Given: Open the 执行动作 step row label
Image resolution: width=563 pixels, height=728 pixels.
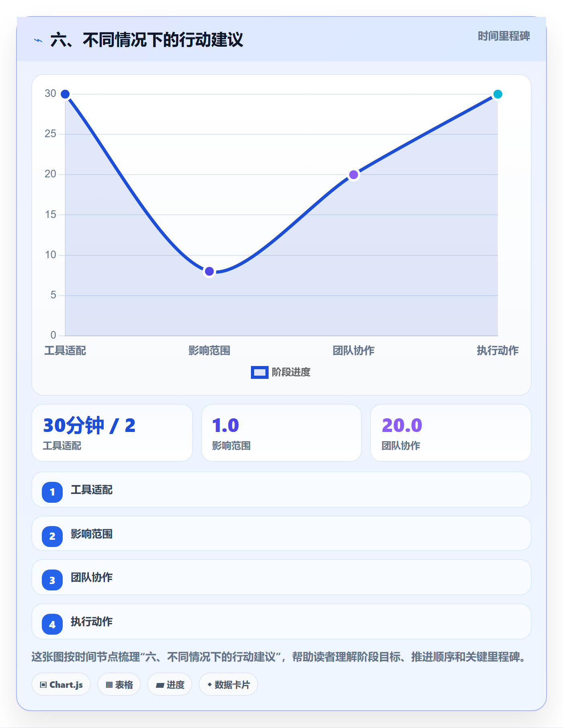Looking at the screenshot, I should pyautogui.click(x=92, y=622).
